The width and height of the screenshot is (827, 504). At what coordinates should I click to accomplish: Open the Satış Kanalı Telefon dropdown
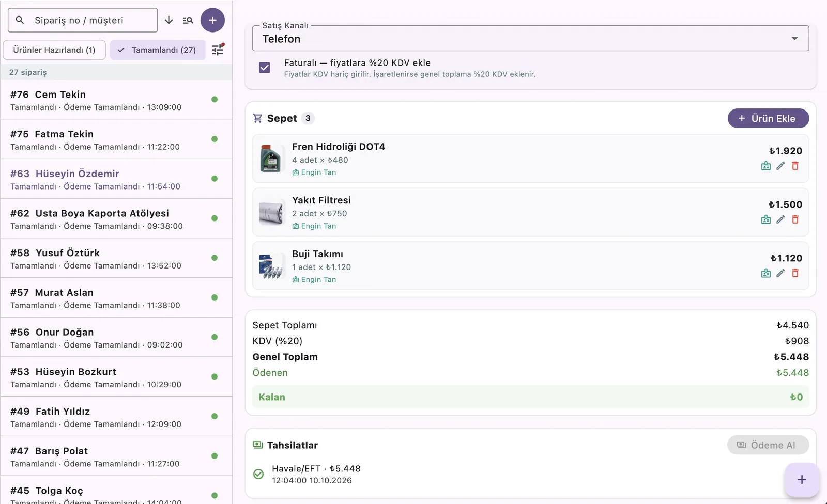click(x=530, y=39)
